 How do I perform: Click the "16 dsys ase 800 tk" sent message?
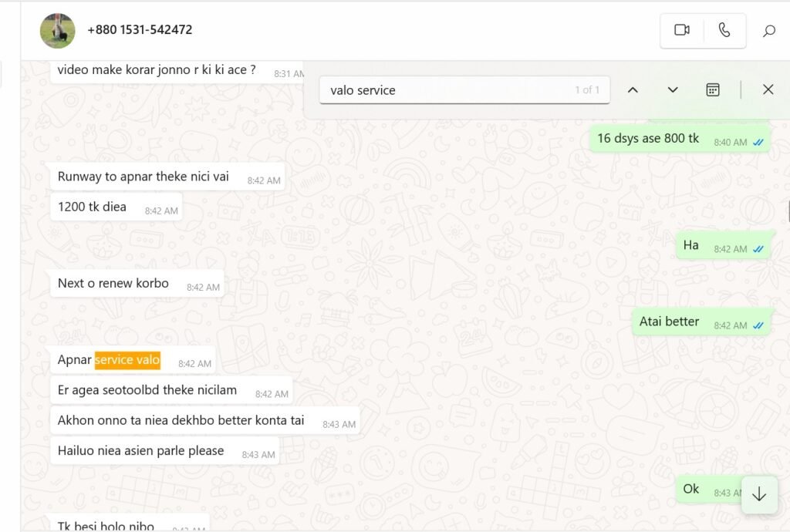648,139
